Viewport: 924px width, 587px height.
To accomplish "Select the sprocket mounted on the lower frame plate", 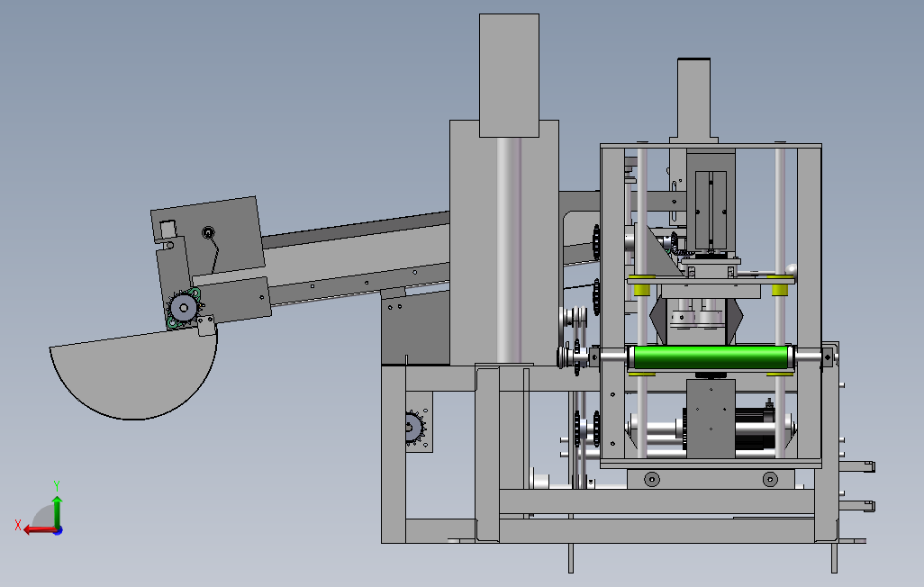I will tap(415, 427).
